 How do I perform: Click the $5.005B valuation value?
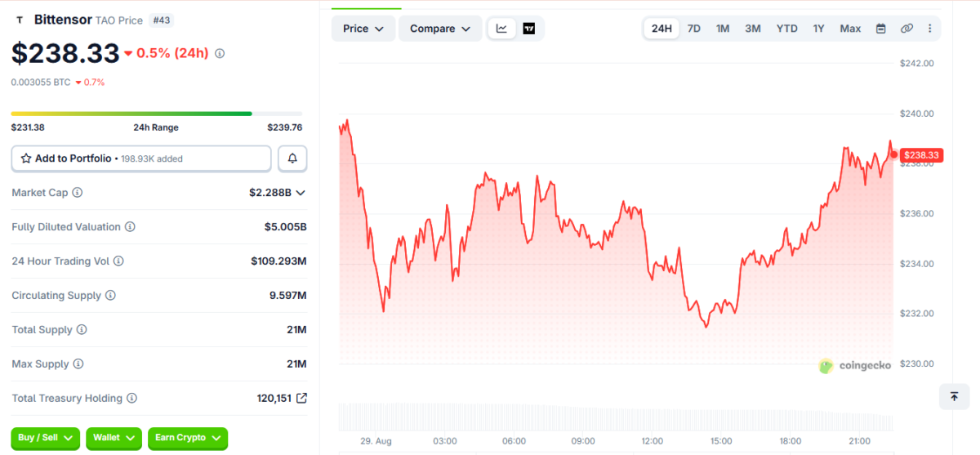[x=285, y=227]
